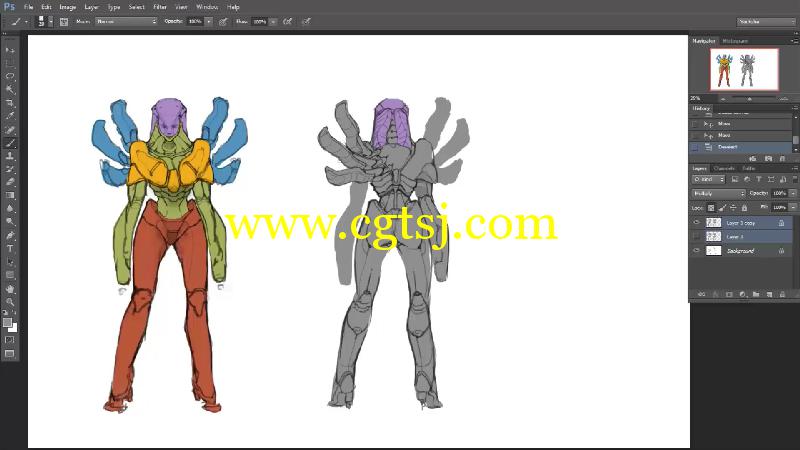Toggle lock all padlock
This screenshot has width=800, height=450.
[x=744, y=208]
